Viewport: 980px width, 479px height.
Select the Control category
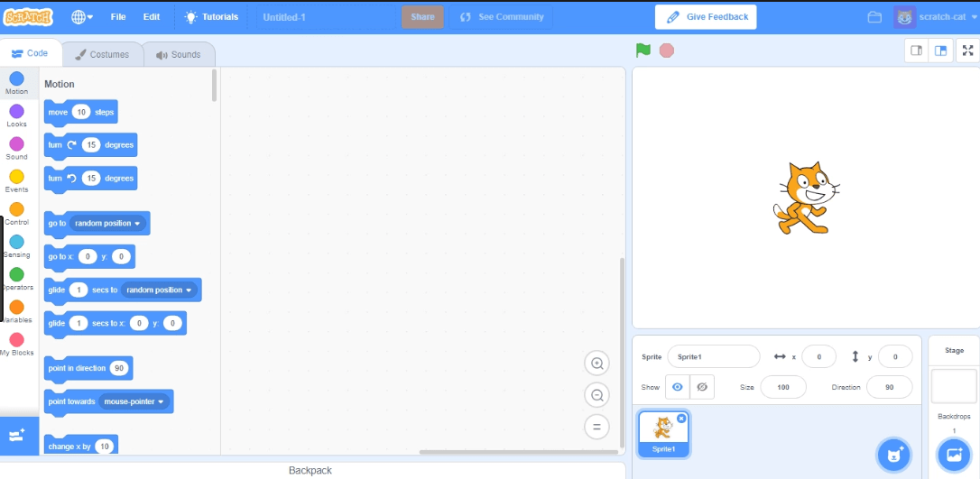pos(17,214)
